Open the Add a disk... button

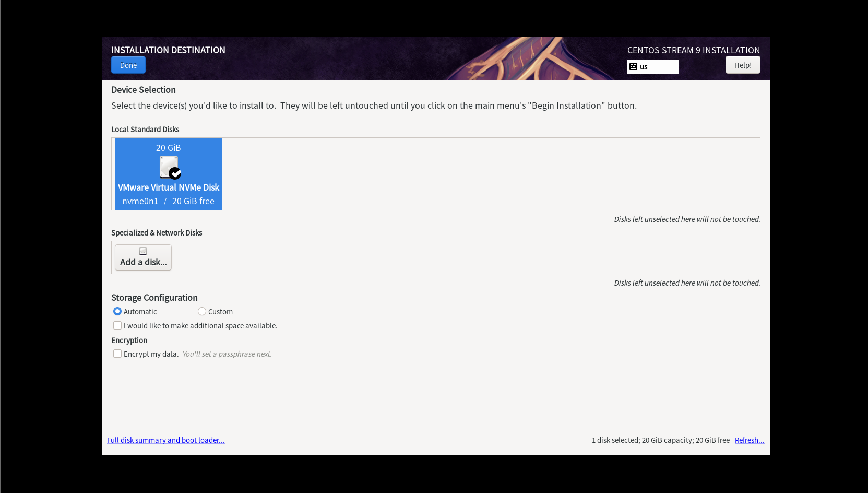[143, 257]
